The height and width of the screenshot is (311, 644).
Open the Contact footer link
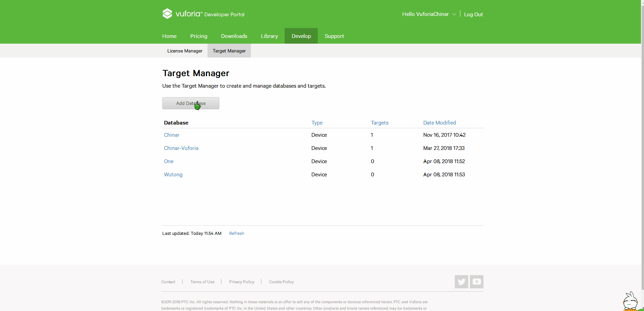click(168, 282)
